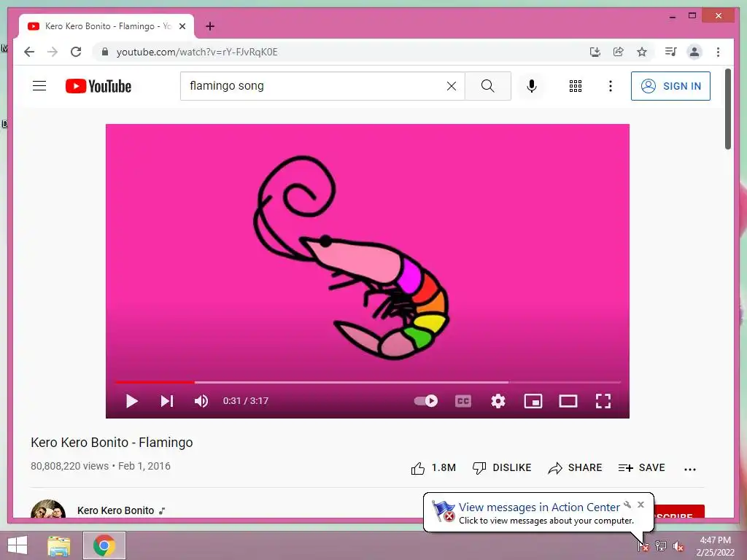Turn off the autoplay toggle
The width and height of the screenshot is (747, 560).
coord(426,401)
